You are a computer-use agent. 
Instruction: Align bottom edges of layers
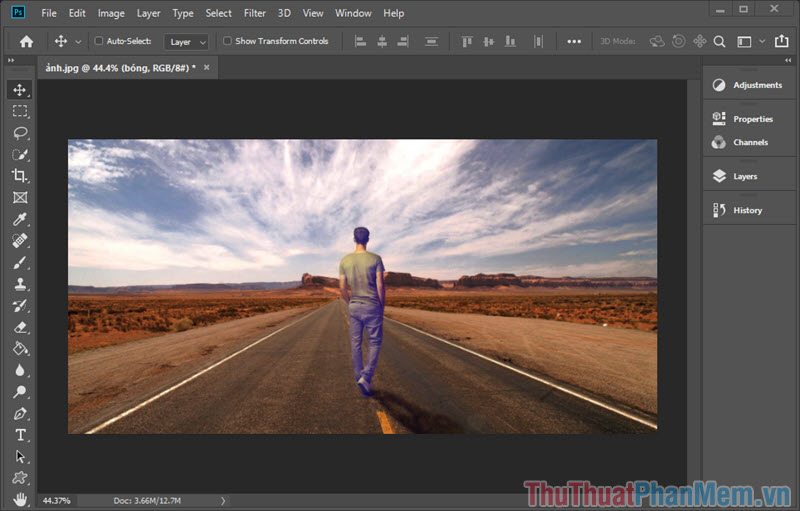click(x=510, y=41)
